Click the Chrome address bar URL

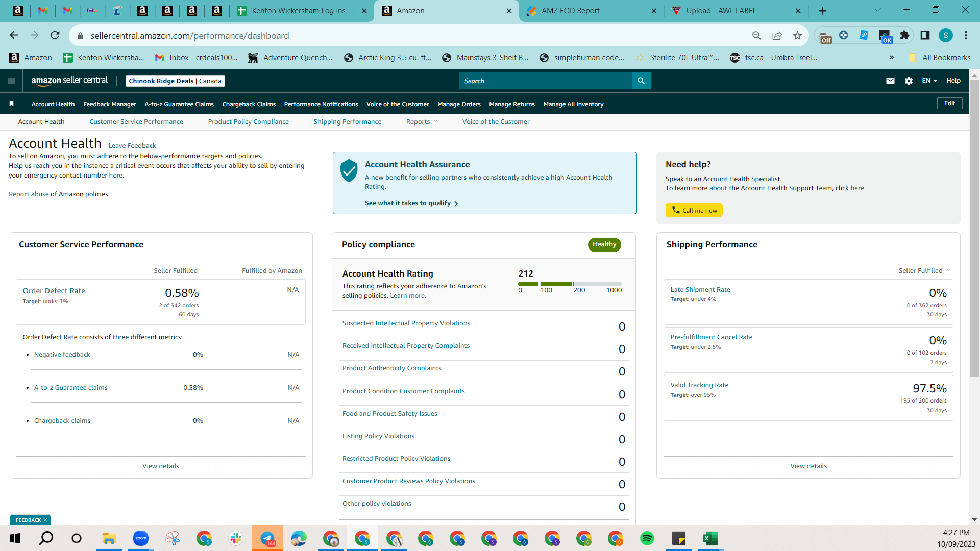point(190,36)
